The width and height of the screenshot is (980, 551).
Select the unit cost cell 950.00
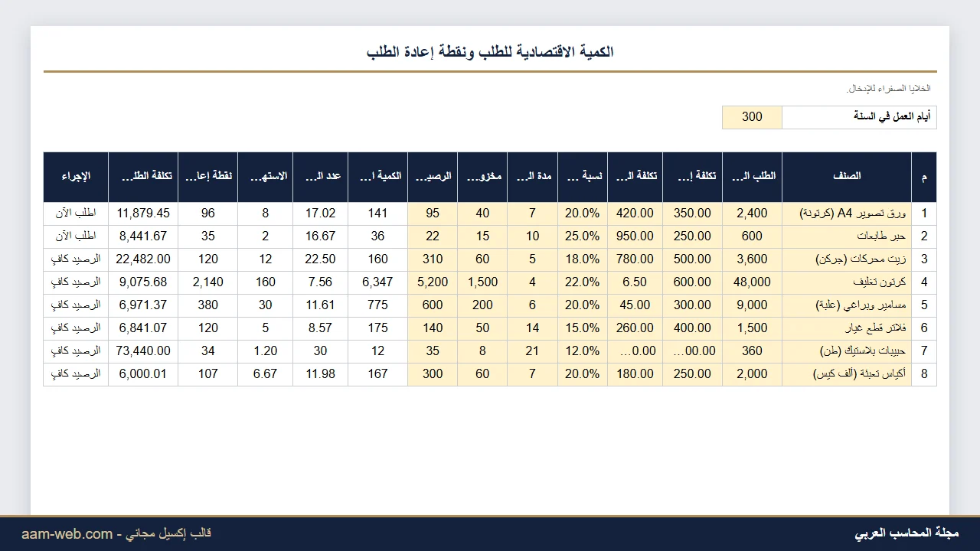coord(635,236)
